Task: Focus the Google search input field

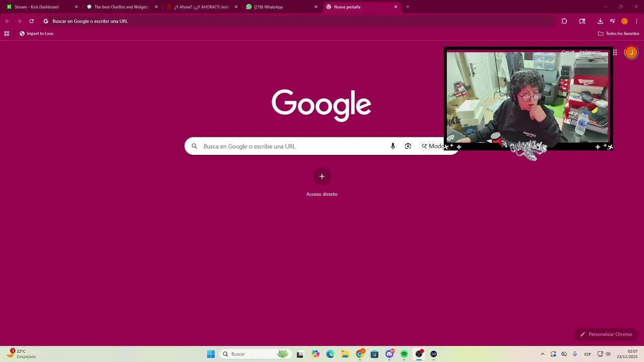Action: (293, 146)
